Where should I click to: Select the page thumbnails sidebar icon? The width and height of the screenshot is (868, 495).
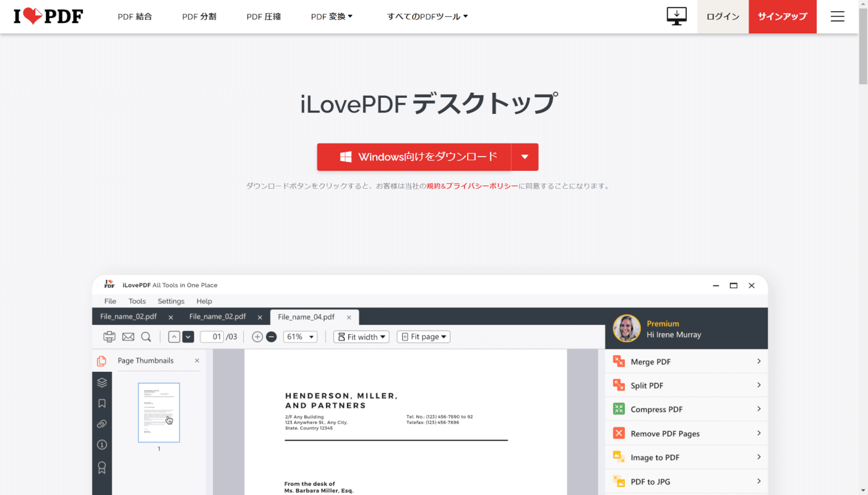(101, 361)
